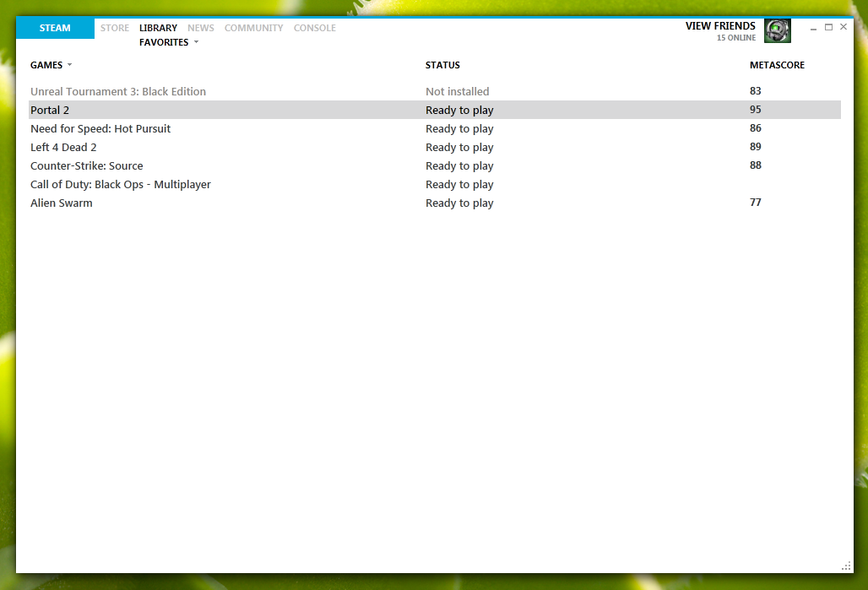Minimize the Steam window
The height and width of the screenshot is (590, 868).
tap(813, 27)
